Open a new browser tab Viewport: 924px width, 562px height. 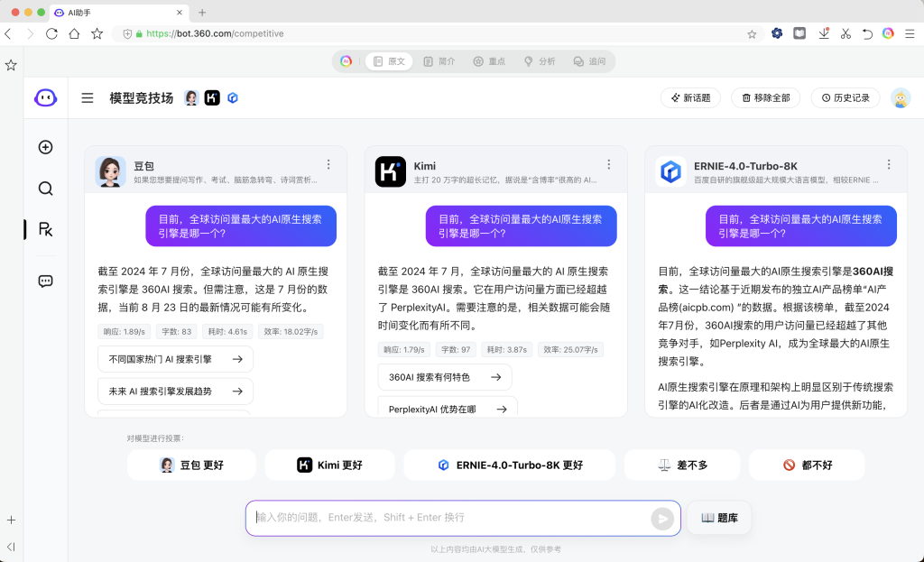(202, 13)
